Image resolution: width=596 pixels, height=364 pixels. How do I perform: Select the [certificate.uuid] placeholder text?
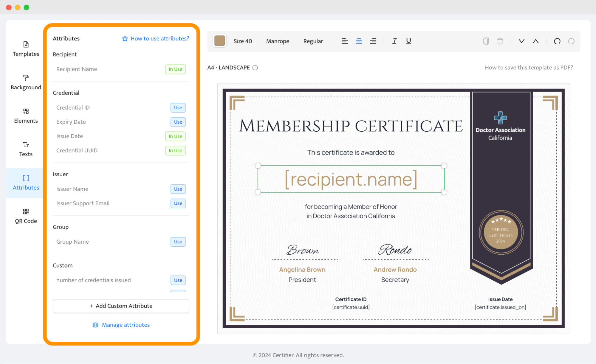(x=351, y=307)
